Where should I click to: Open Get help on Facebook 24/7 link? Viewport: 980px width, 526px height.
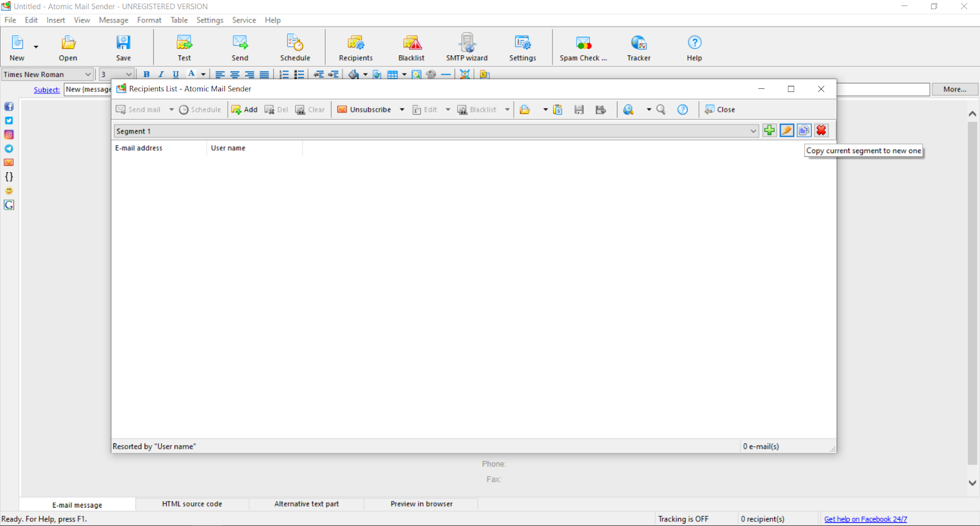tap(865, 519)
